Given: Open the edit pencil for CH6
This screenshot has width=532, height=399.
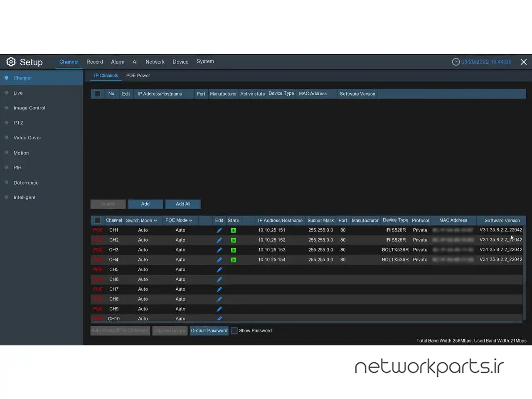Looking at the screenshot, I should [219, 279].
